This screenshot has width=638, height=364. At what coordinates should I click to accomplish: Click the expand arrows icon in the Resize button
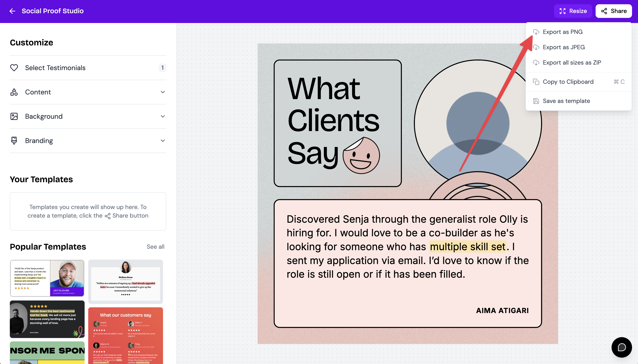coord(562,11)
